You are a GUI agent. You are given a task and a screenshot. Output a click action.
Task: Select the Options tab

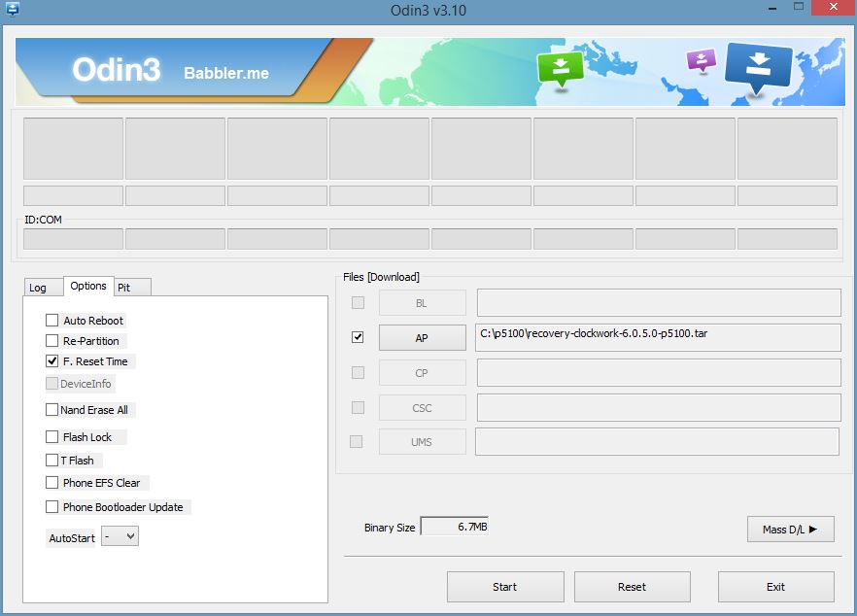coord(88,286)
